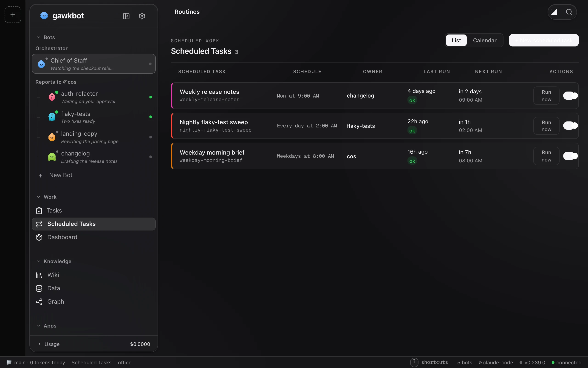Click the Dashboard cube icon
The height and width of the screenshot is (368, 588).
coord(39,237)
